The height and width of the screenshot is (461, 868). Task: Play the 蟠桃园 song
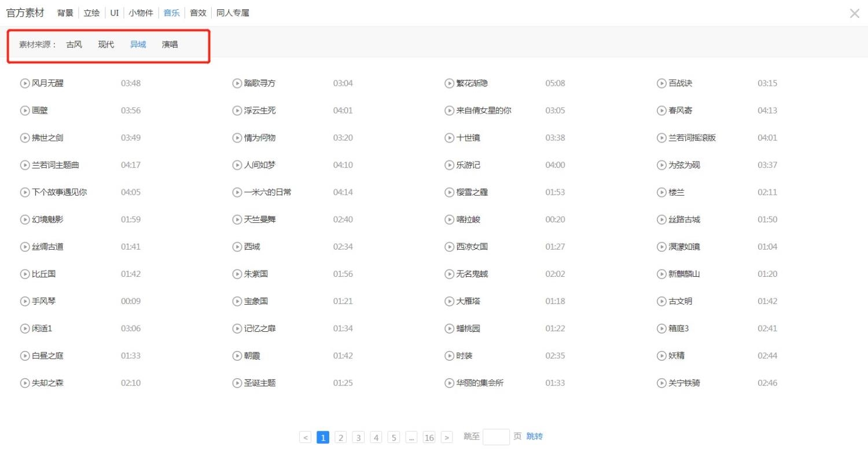(450, 328)
